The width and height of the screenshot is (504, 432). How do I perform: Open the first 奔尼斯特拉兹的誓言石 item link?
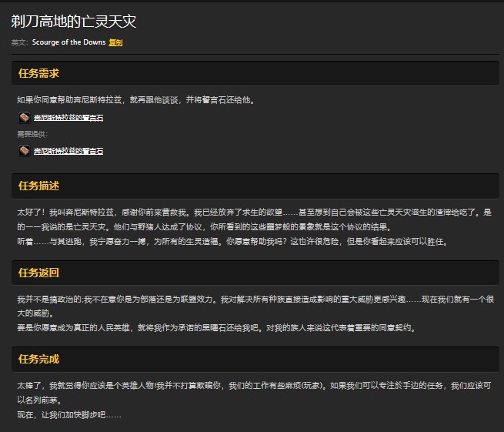pos(68,119)
